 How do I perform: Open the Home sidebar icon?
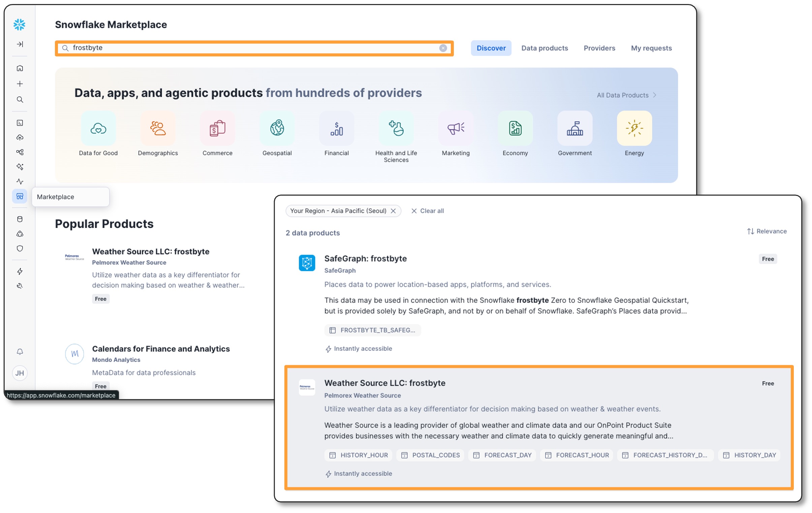20,68
